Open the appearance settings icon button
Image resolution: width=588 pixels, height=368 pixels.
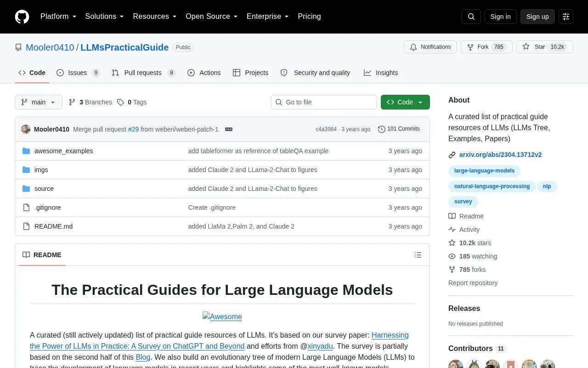pos(566,17)
